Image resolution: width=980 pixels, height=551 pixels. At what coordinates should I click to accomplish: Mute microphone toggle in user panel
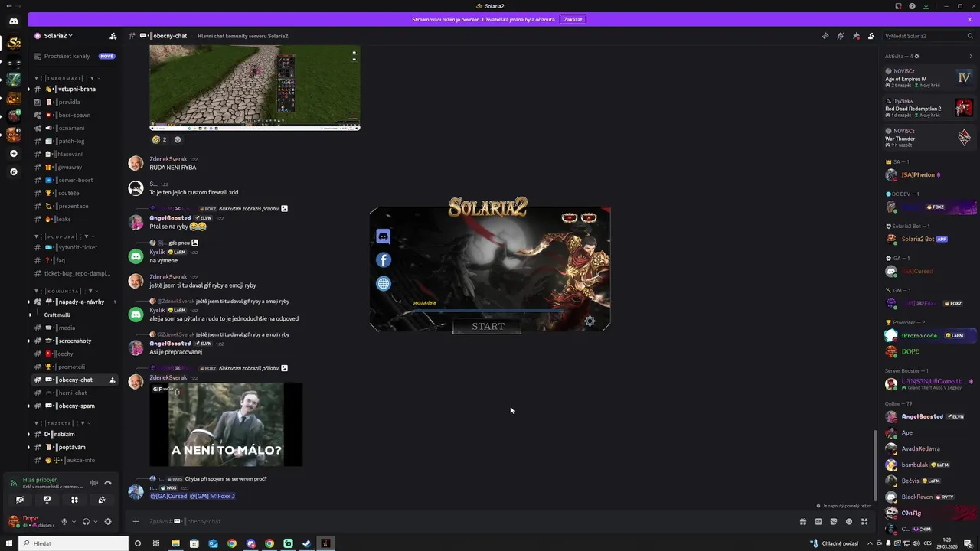pos(64,521)
